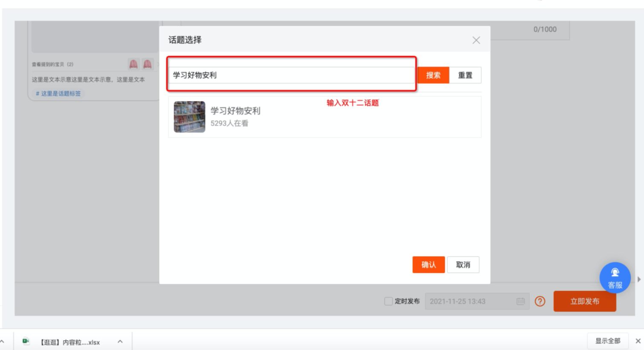This screenshot has height=350, width=644.
Task: Click the 重置 button
Action: (465, 75)
